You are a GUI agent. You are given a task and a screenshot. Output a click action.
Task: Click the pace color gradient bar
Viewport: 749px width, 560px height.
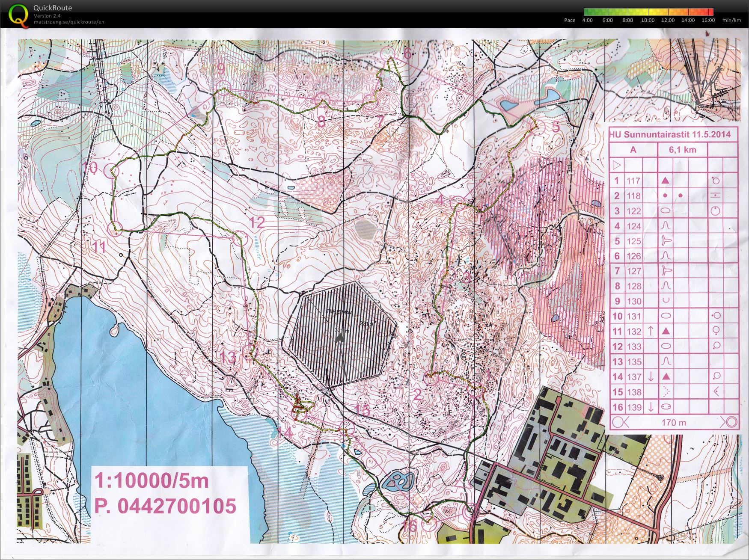point(648,12)
